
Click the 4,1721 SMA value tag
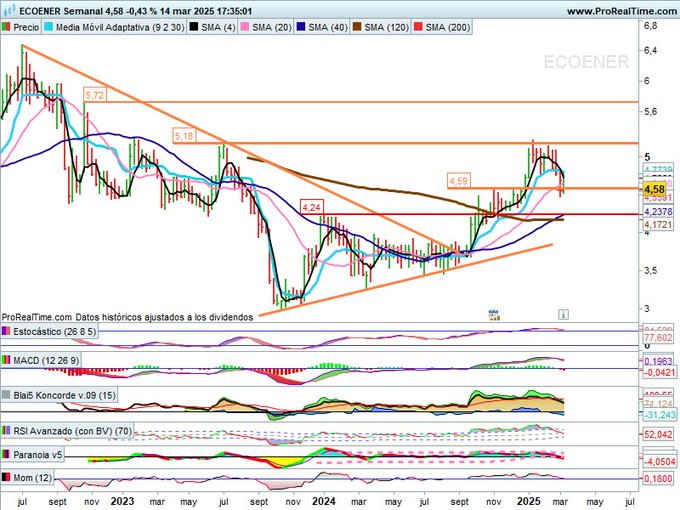tap(658, 225)
